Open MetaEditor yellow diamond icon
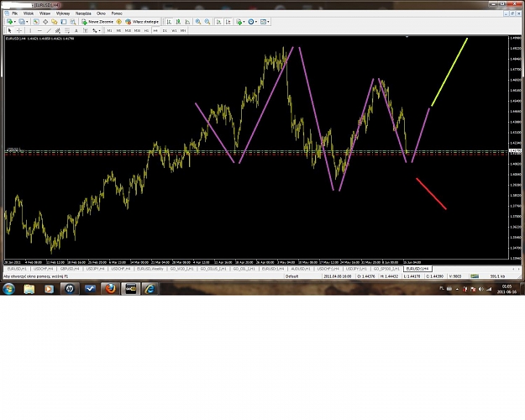This screenshot has width=525, height=420. click(119, 22)
